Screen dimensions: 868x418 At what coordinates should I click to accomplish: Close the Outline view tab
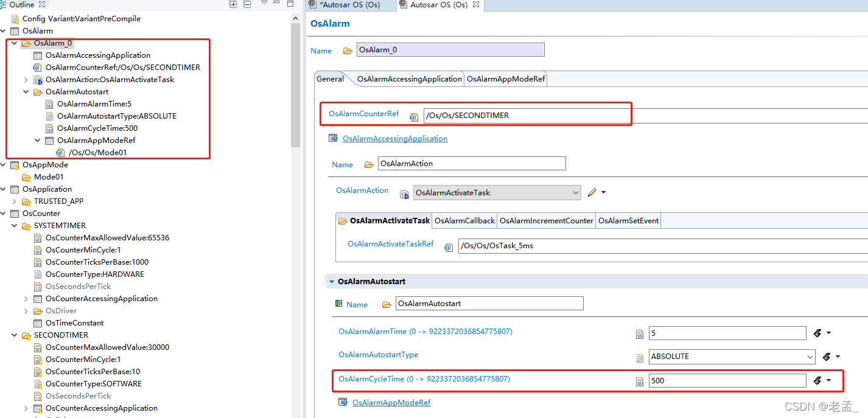coord(42,4)
